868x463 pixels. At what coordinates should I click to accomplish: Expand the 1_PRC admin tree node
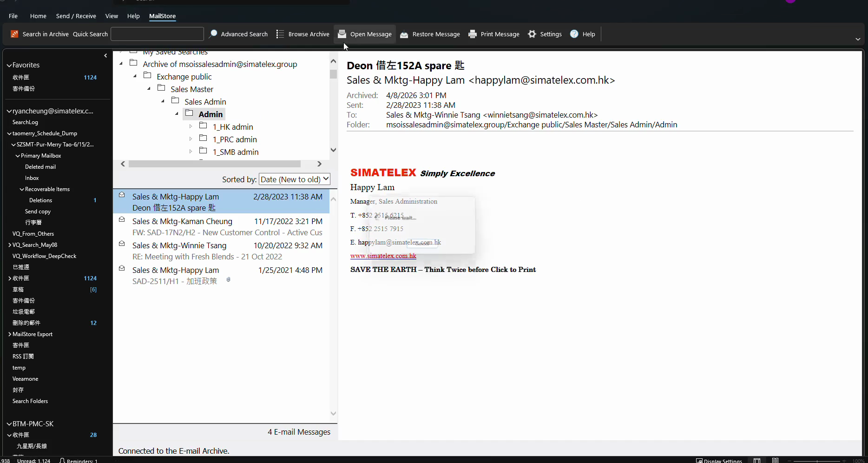pyautogui.click(x=191, y=139)
